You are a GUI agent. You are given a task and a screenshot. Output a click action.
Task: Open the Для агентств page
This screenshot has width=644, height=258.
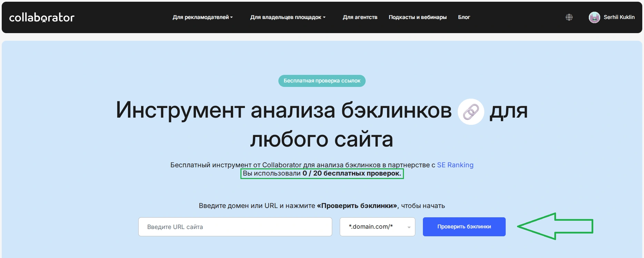point(360,17)
